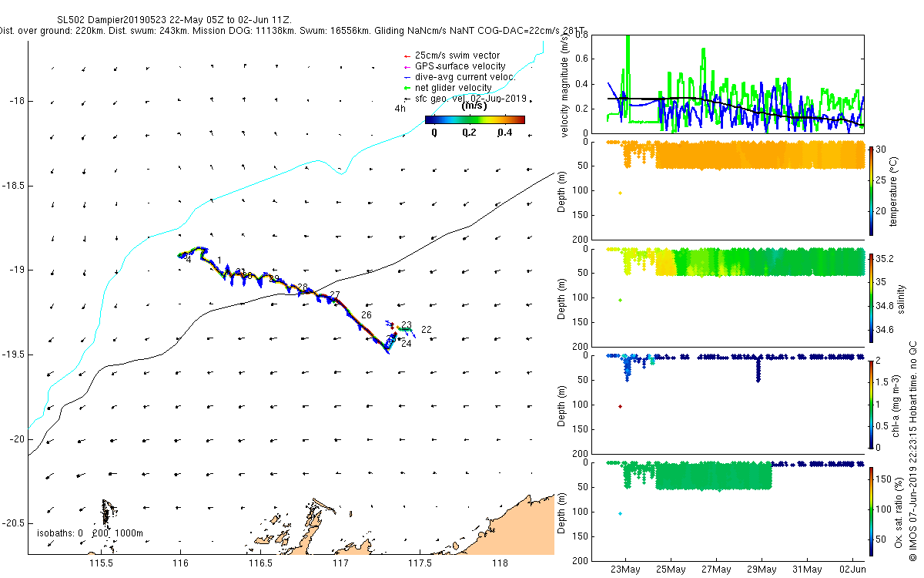Click the '116' longitude tick label
This screenshot has width=924, height=578.
[181, 564]
